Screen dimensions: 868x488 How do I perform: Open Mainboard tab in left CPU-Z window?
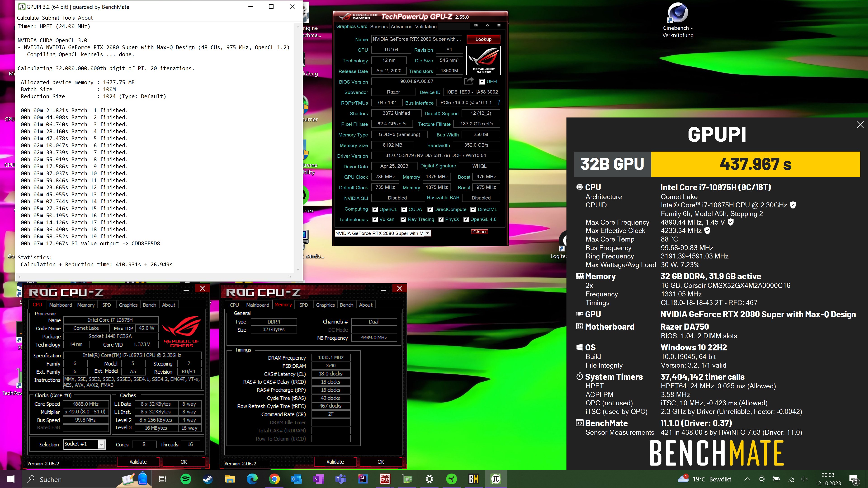[61, 305]
